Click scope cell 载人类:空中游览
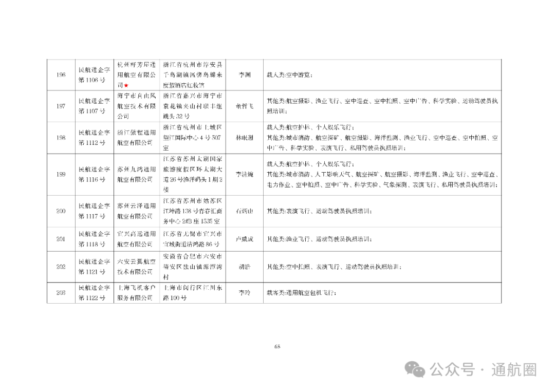The height and width of the screenshot is (392, 555). point(382,74)
